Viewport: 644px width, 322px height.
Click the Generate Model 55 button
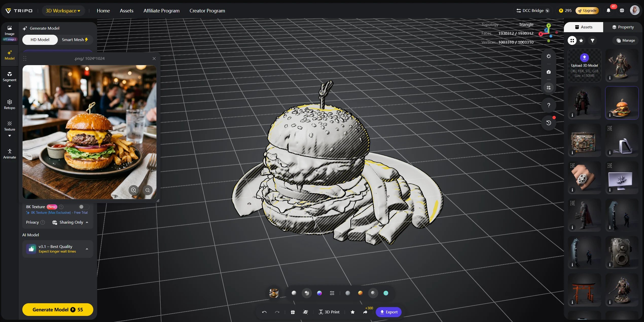tap(58, 310)
